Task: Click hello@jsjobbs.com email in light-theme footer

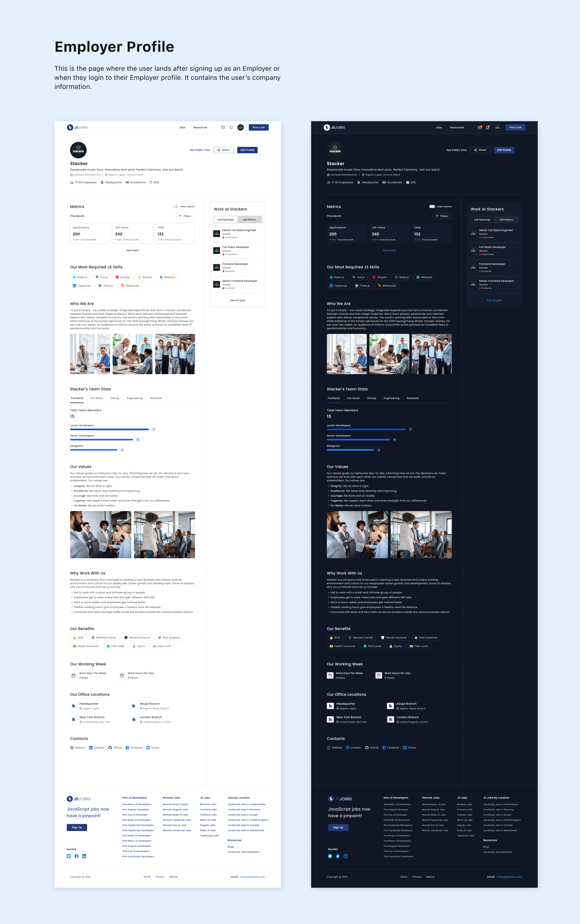Action: pos(252,877)
